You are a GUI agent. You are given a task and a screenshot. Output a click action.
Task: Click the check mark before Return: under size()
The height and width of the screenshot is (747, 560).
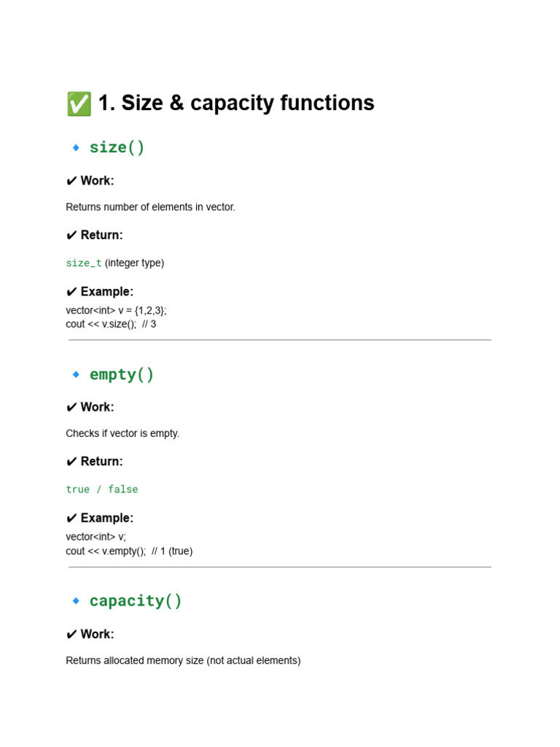71,236
